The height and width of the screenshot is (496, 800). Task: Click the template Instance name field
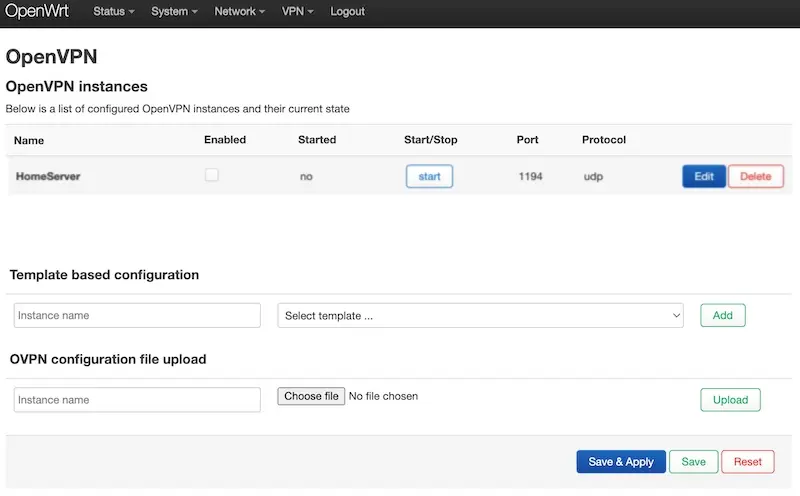click(x=137, y=315)
